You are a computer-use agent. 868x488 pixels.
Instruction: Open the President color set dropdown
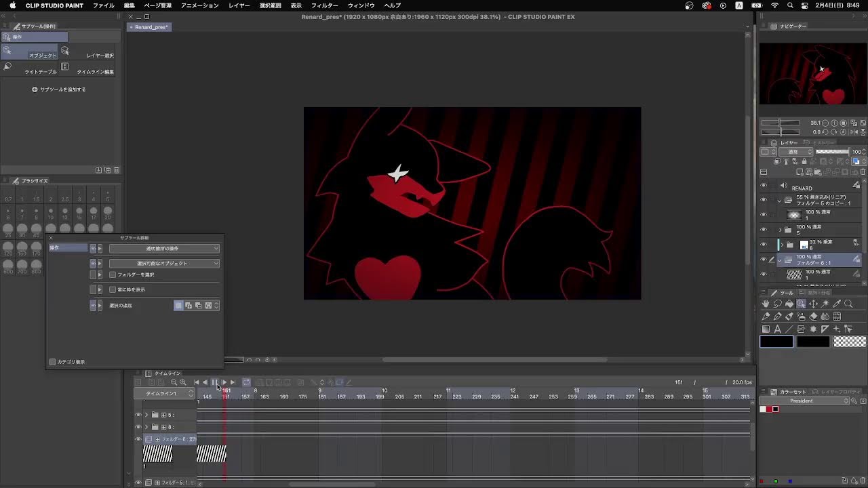(x=806, y=401)
